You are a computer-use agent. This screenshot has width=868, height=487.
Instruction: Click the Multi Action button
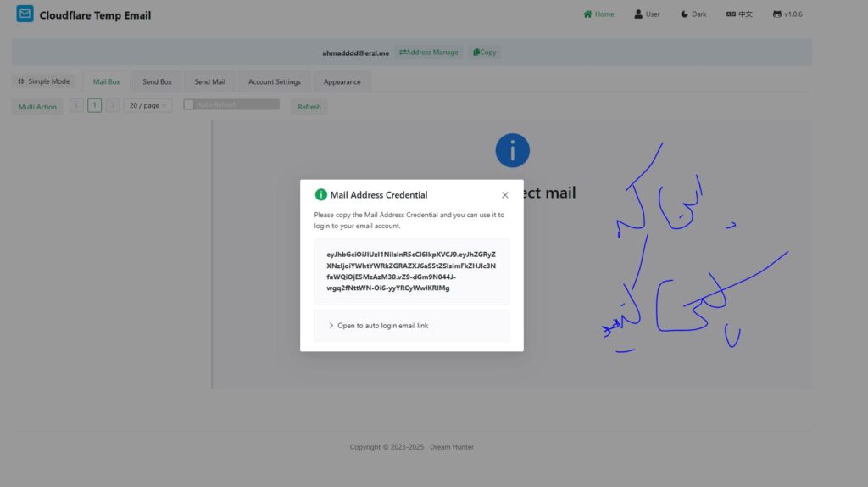coord(37,106)
